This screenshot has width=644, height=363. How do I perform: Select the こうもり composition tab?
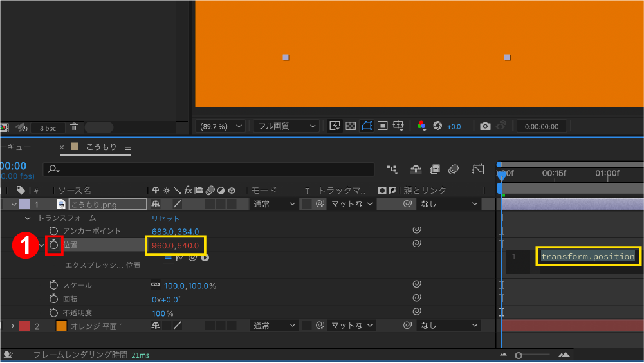102,147
